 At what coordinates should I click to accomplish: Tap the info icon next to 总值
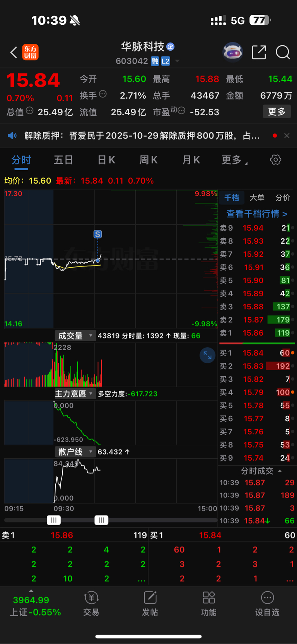tap(29, 111)
